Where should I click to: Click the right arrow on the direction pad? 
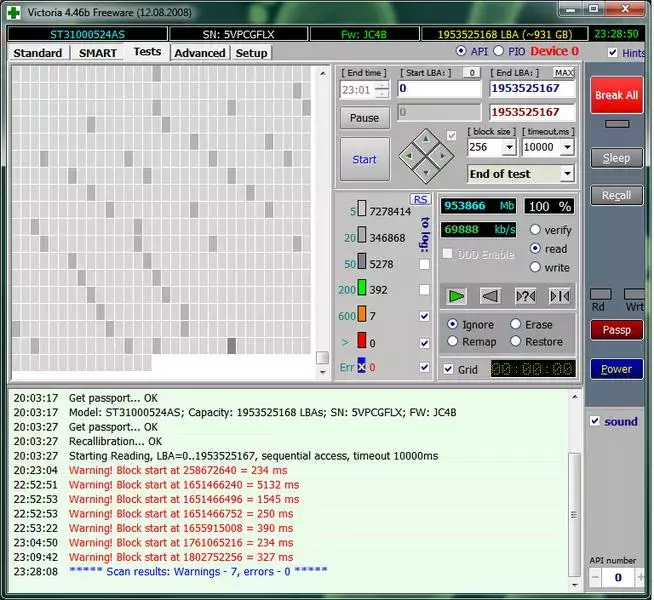coord(442,156)
